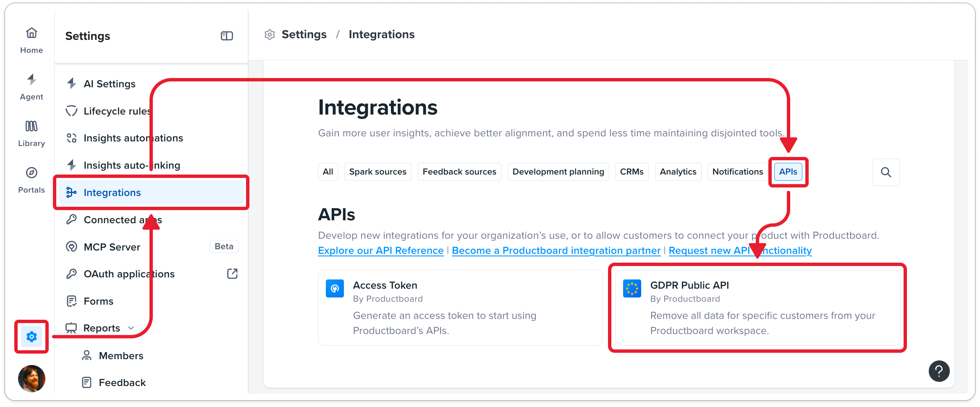
Task: Open the user profile avatar
Action: tap(31, 378)
